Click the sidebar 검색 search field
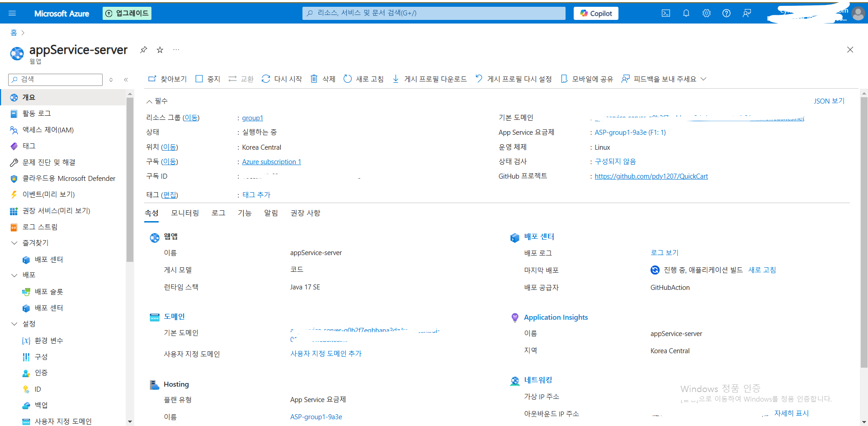 point(55,79)
